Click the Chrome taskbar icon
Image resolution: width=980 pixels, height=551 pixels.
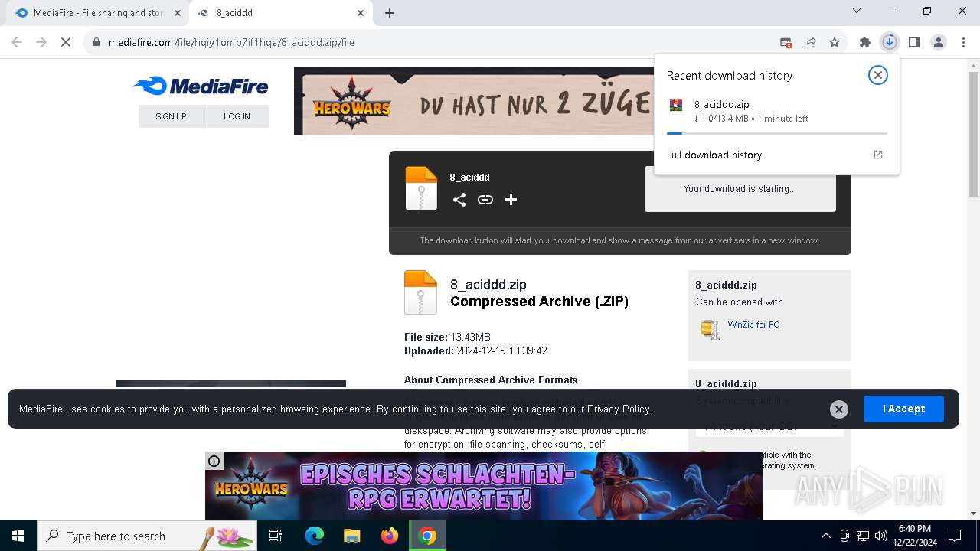click(x=427, y=536)
